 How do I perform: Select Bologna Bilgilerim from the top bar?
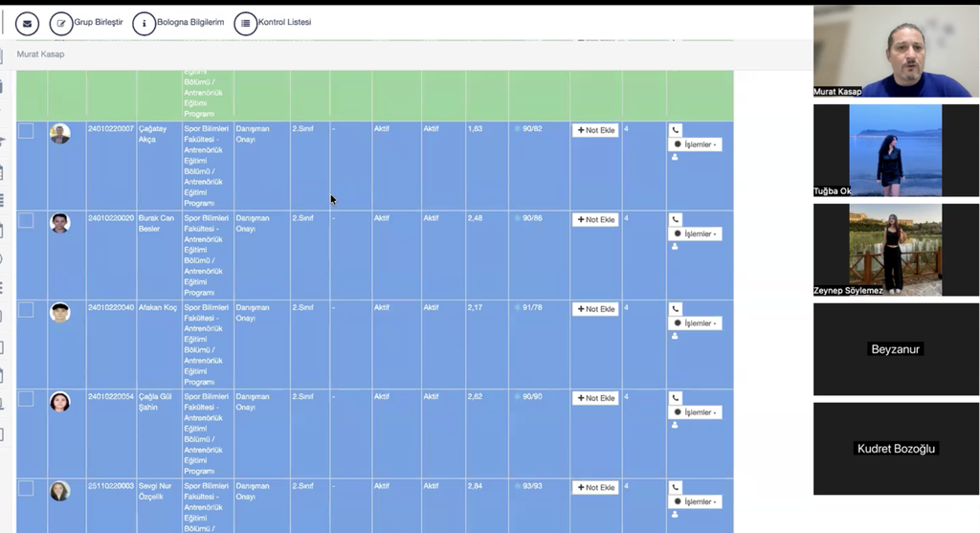pyautogui.click(x=190, y=22)
